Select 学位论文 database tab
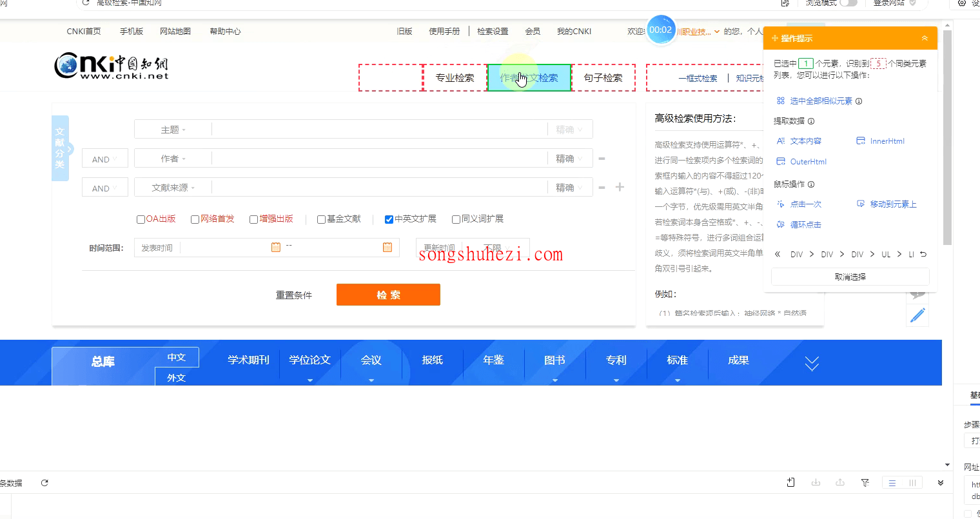Image resolution: width=980 pixels, height=519 pixels. 309,360
